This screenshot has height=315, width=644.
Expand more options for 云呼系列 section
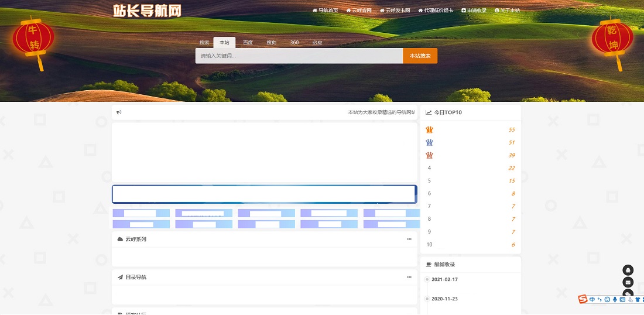409,239
